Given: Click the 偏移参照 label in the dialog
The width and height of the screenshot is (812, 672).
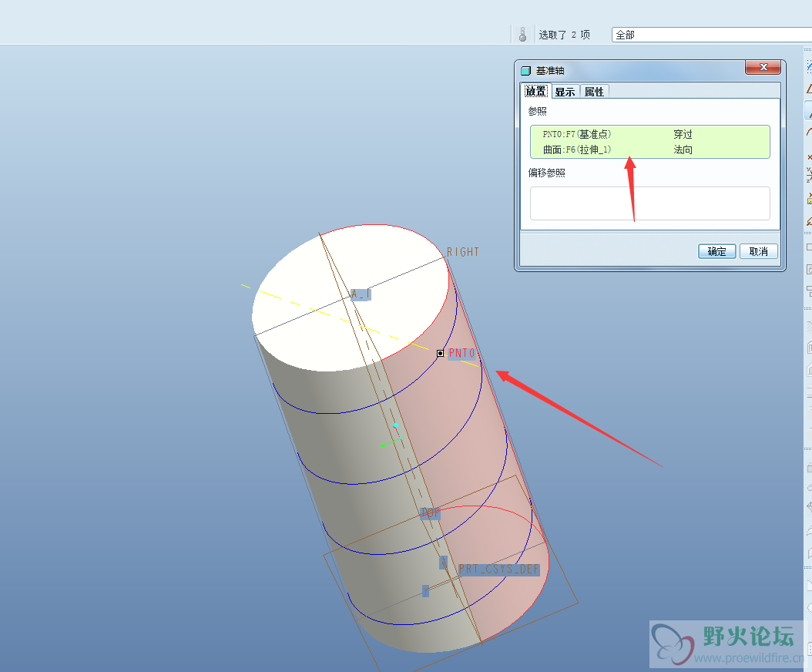Looking at the screenshot, I should [x=546, y=173].
